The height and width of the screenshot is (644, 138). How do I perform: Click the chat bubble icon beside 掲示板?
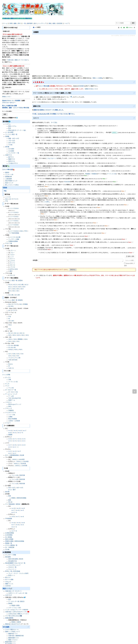click(x=8, y=166)
